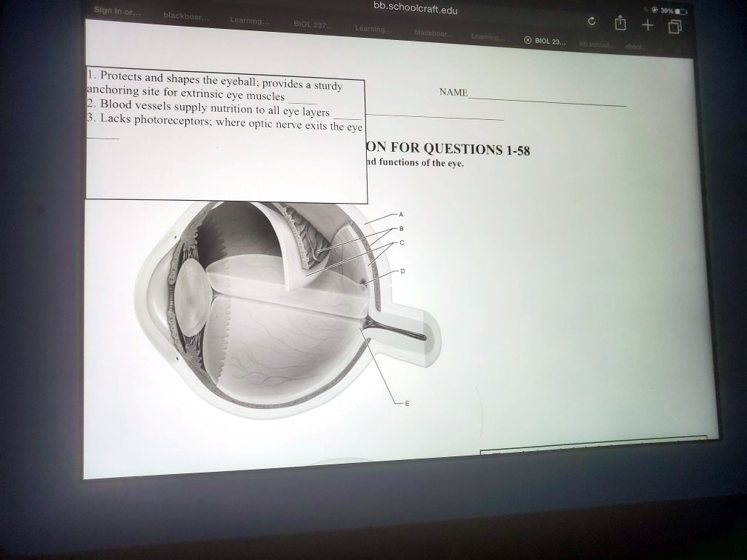Reload the page with the refresh icon

pos(591,21)
